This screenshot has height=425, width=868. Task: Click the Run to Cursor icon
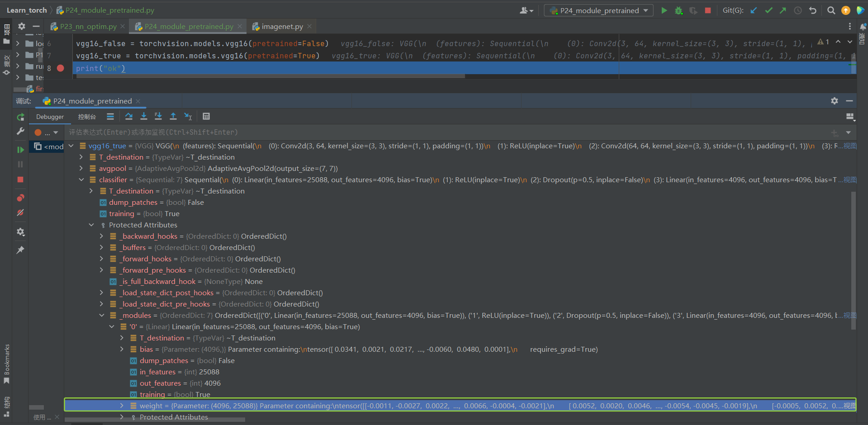pos(188,117)
